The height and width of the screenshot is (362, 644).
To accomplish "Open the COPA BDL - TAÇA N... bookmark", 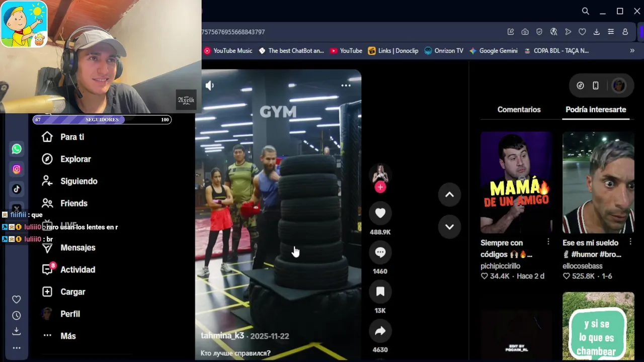I will [x=556, y=51].
